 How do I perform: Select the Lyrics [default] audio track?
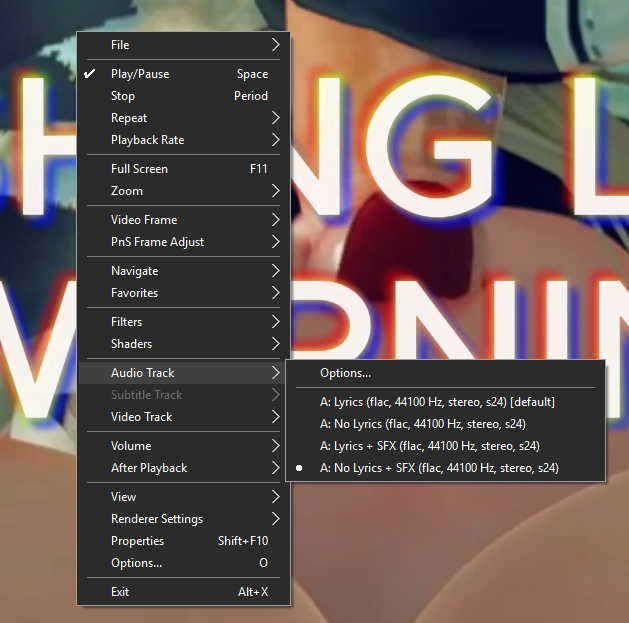[x=445, y=402]
